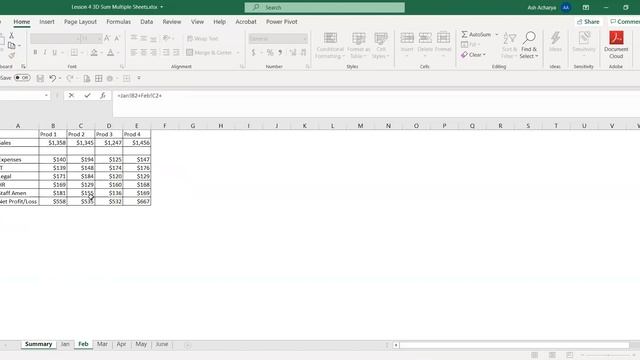
Task: Open Customize Quick Access Toolbar arrow
Action: pos(139,78)
